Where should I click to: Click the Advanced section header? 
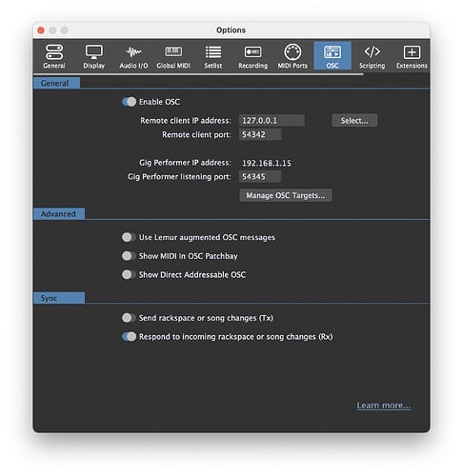point(59,214)
